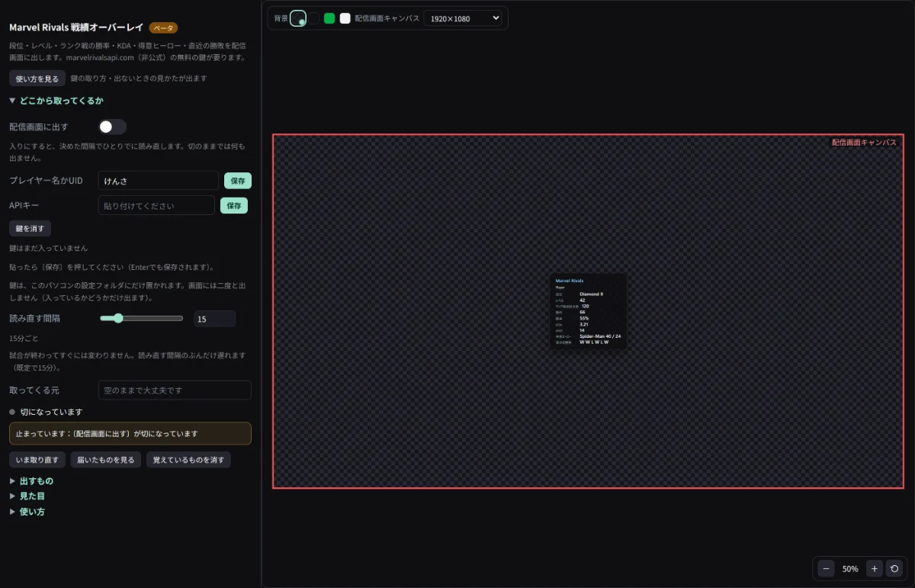Click the いま取り直す button
The height and width of the screenshot is (588, 915).
[37, 460]
